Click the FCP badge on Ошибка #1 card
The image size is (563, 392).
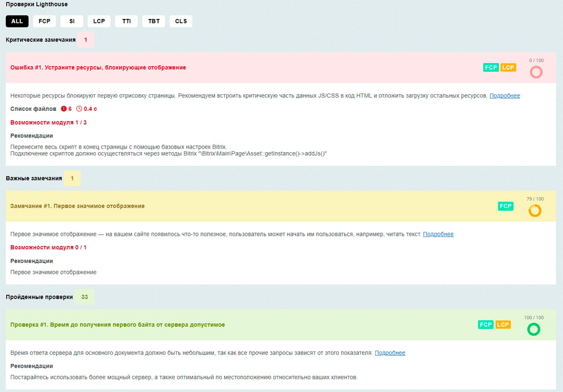point(491,67)
